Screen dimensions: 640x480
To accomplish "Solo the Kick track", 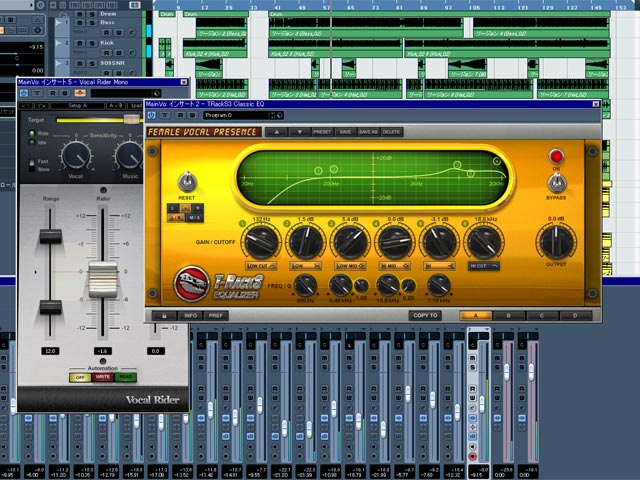I will pos(92,42).
